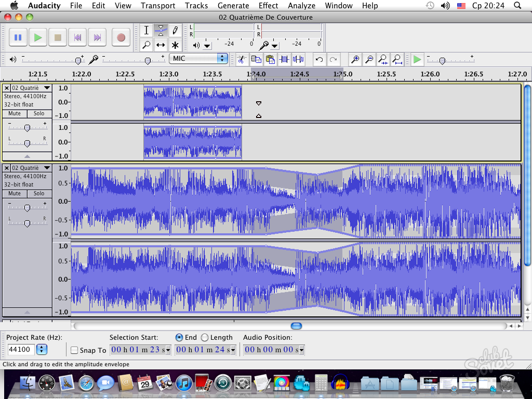Select the Time Shift tool
This screenshot has height=399, width=532.
tap(161, 45)
